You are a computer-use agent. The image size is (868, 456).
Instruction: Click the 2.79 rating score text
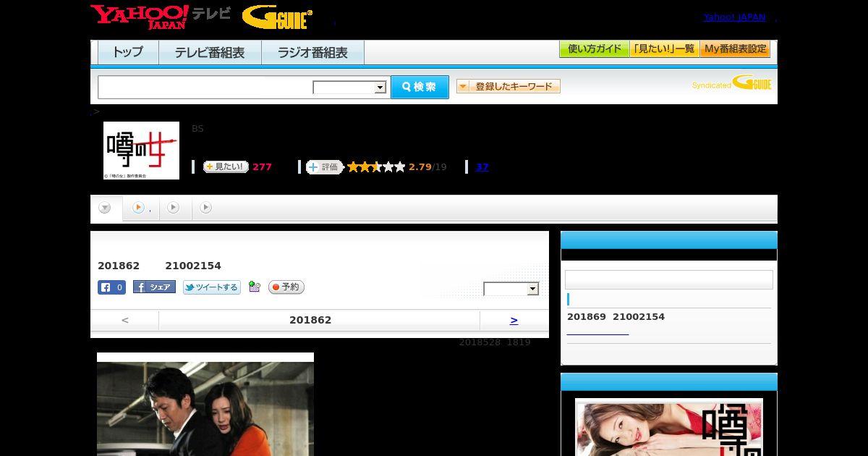(420, 167)
